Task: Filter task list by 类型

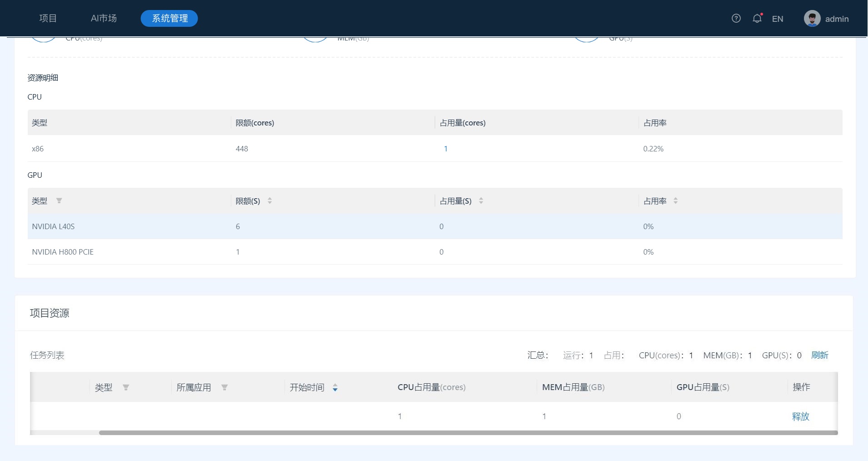Action: point(126,387)
